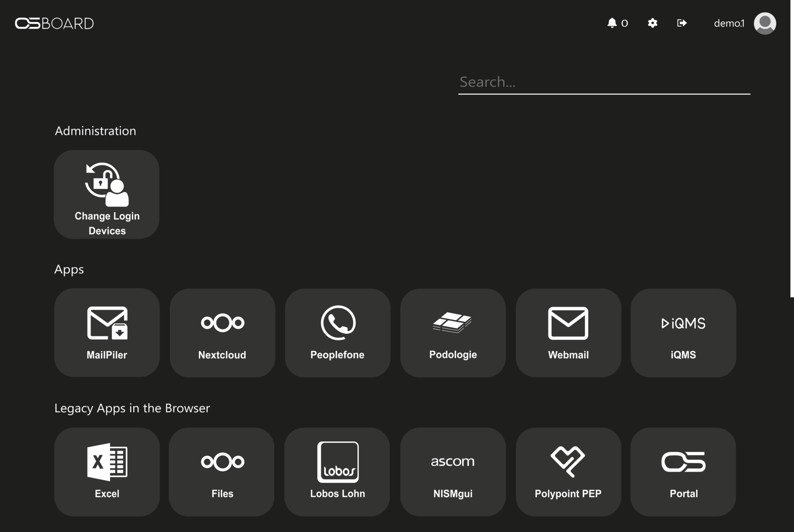Click the logout arrow icon
The image size is (794, 532).
click(682, 23)
